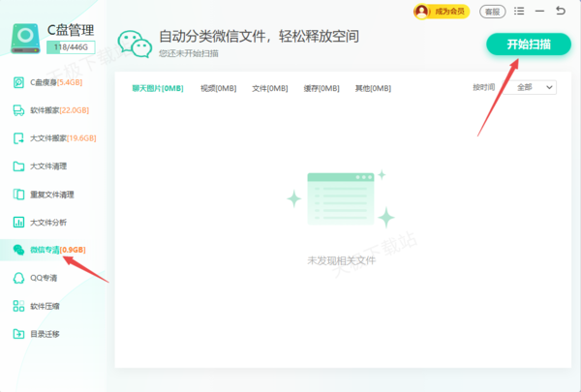This screenshot has width=581, height=392.
Task: Click the 开始扫描 button
Action: (x=528, y=45)
